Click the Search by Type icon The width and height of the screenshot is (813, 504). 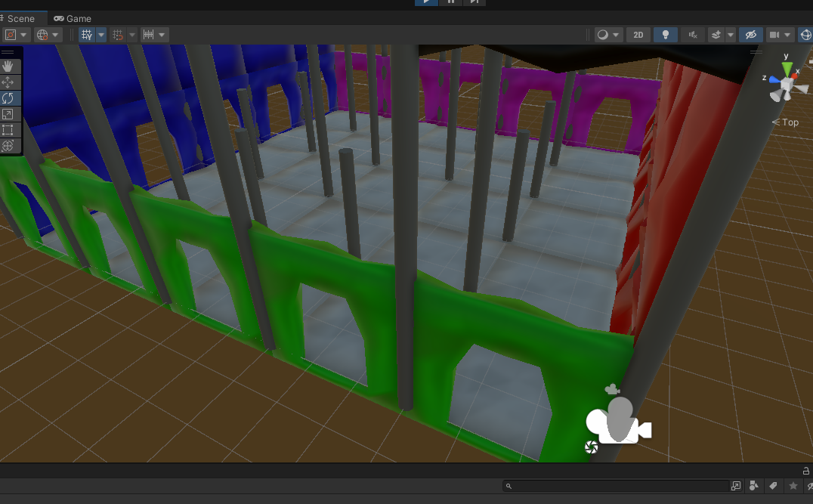click(754, 486)
